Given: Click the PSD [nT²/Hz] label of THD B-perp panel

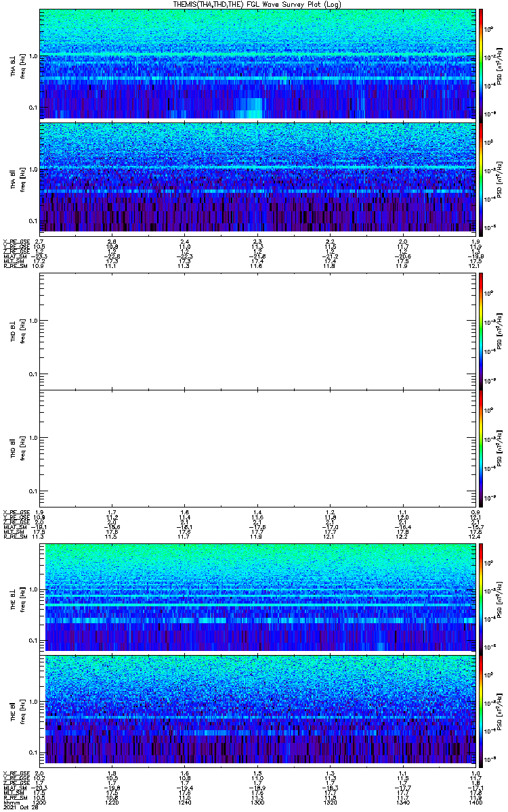Looking at the screenshot, I should pos(500,331).
